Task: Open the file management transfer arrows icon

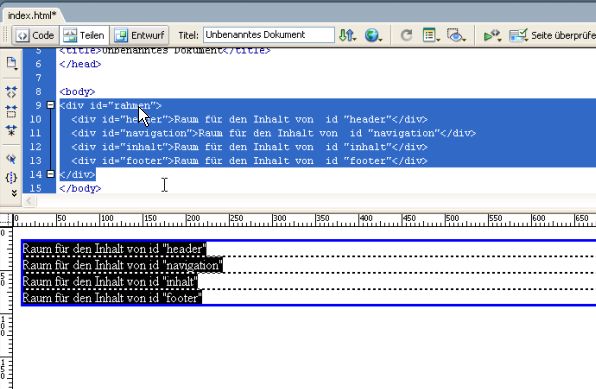Action: [x=347, y=35]
